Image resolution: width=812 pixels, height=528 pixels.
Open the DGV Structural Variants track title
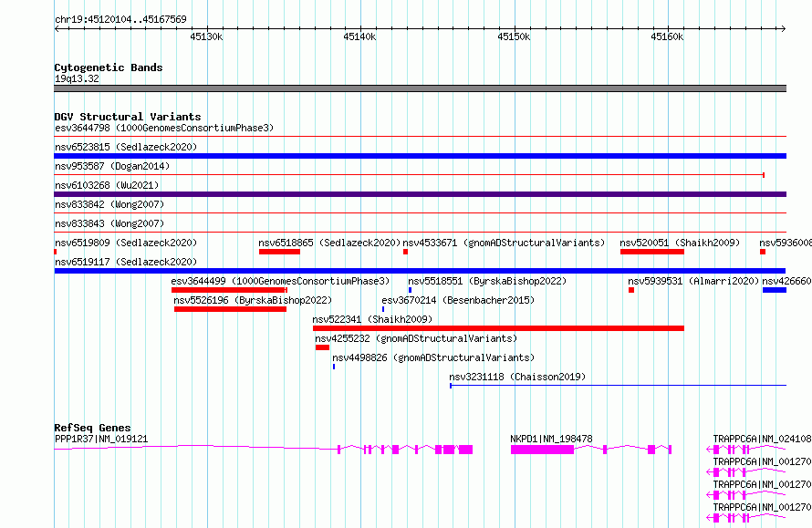point(128,117)
